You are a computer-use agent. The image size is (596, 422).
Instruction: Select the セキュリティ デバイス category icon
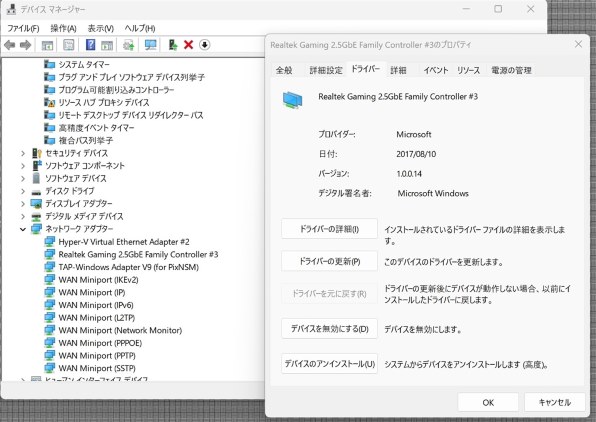pos(37,153)
